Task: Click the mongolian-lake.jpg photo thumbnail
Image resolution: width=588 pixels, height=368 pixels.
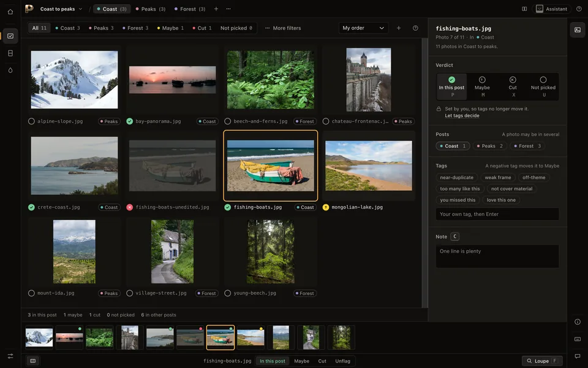Action: [x=369, y=166]
